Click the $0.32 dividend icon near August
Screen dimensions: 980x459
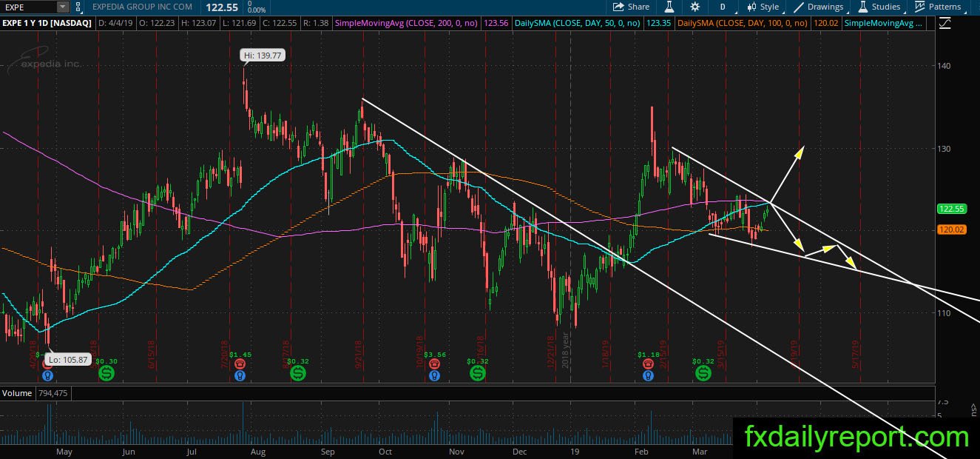[297, 373]
